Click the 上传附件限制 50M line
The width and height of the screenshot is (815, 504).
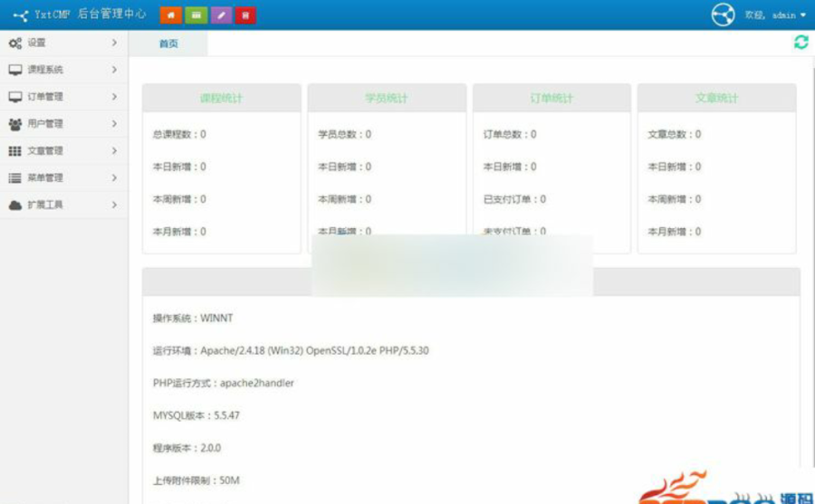[196, 480]
